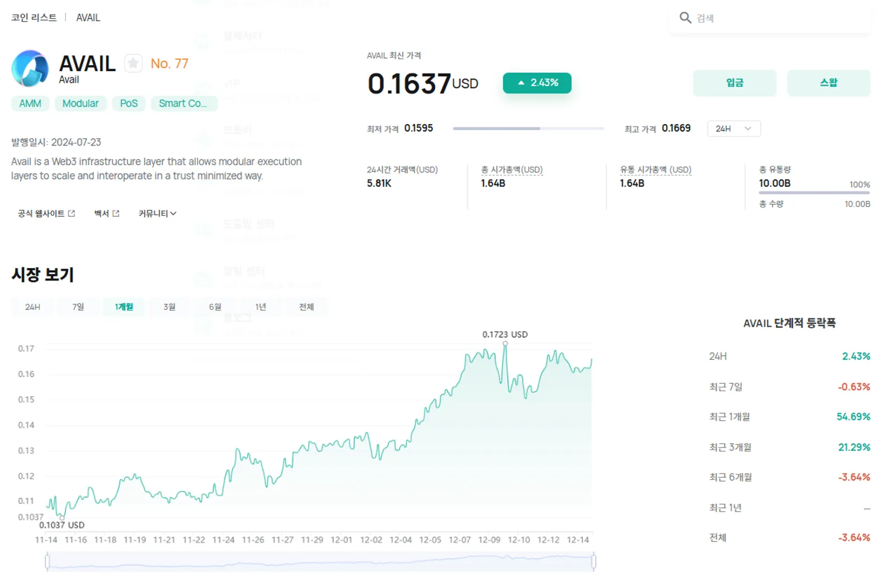The height and width of the screenshot is (588, 895).
Task: Expand the 커뮤니티 dropdown
Action: pos(157,213)
